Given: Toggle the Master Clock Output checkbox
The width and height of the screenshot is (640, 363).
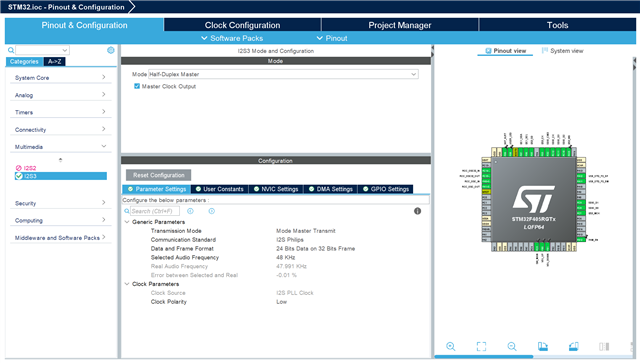Looking at the screenshot, I should point(137,86).
